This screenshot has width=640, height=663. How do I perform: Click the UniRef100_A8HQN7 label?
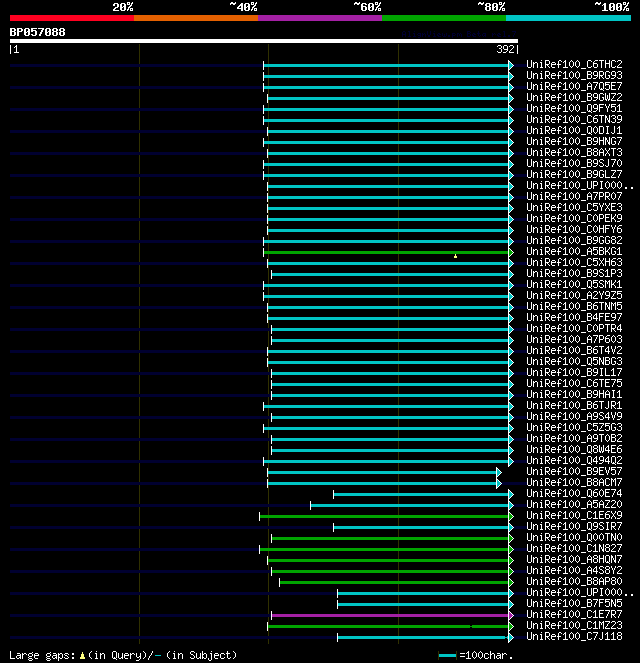tap(574, 559)
